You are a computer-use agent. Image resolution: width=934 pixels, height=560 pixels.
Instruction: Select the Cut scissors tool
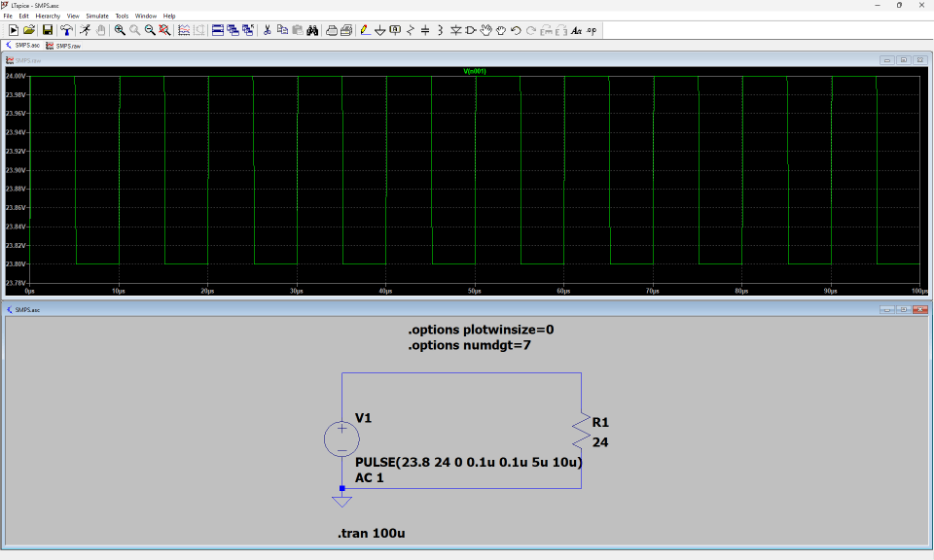click(267, 30)
